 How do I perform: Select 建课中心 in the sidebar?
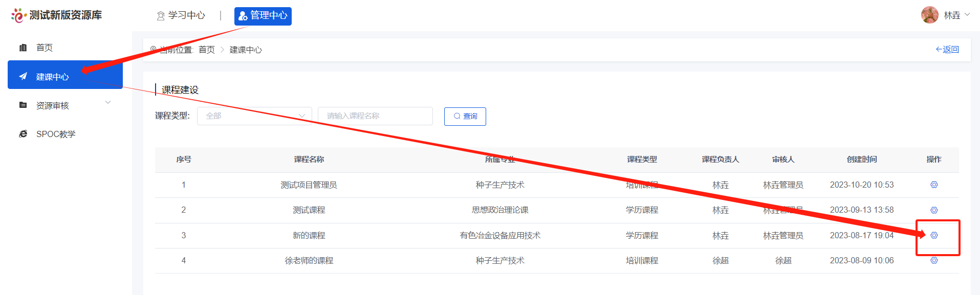point(65,75)
